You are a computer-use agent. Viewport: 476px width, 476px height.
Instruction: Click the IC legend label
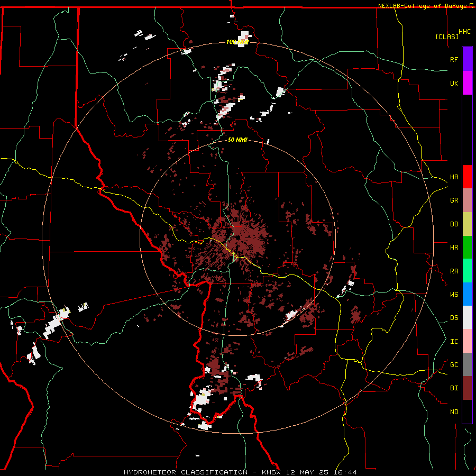(454, 342)
